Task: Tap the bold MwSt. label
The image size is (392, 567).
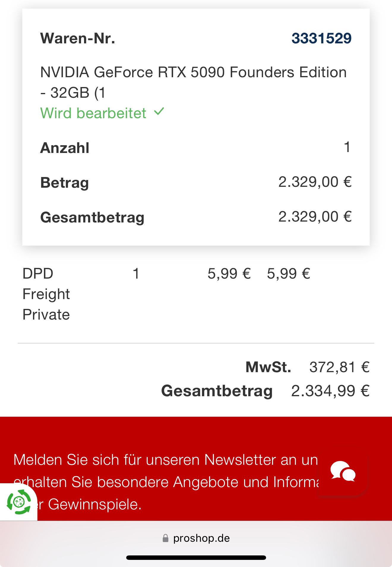Action: 268,367
